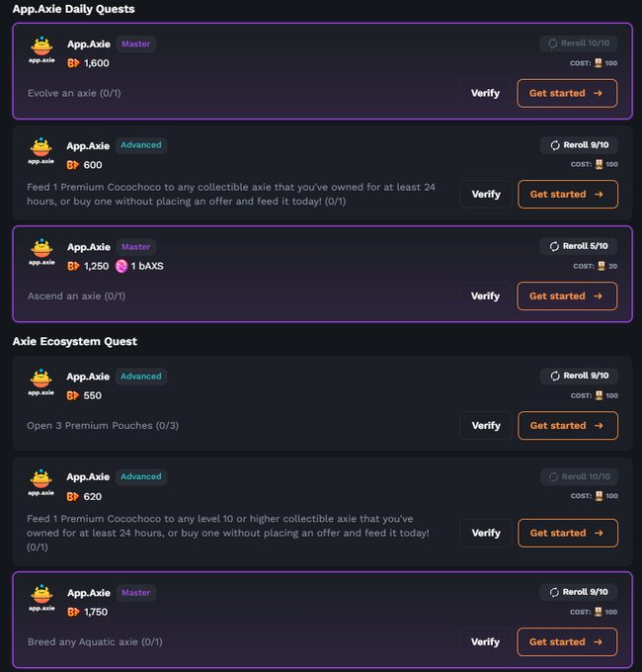Reroll the Open 3 Premium Pouches quest

pyautogui.click(x=579, y=376)
